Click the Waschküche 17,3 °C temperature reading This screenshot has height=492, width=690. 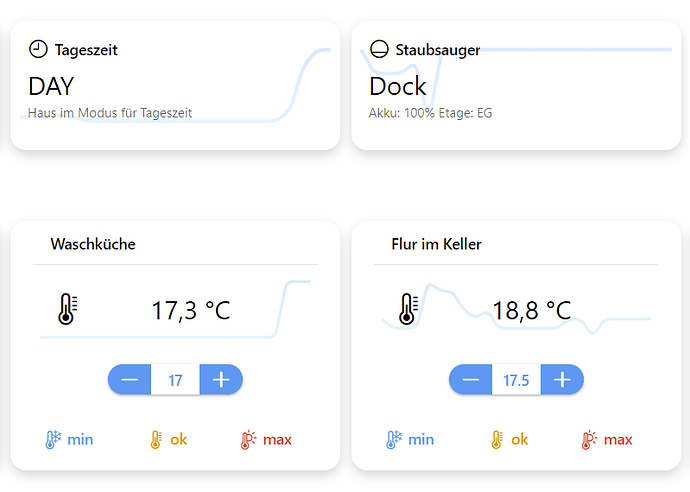190,310
